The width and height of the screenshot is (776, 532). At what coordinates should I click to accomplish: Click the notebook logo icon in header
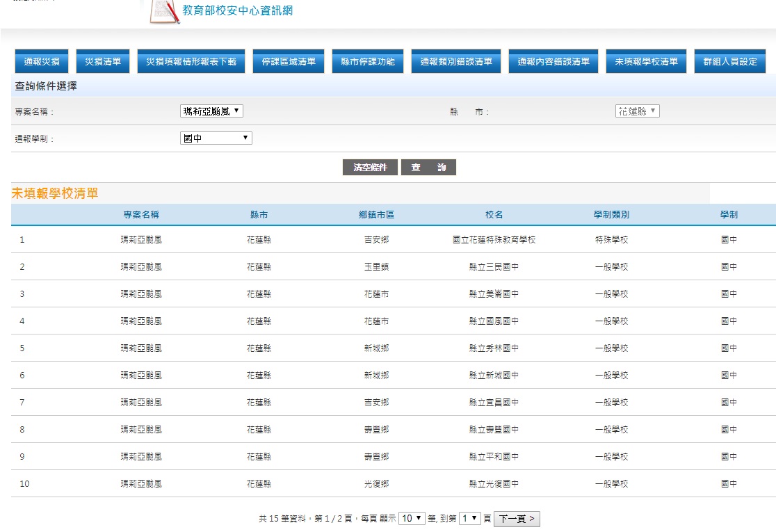[x=165, y=11]
